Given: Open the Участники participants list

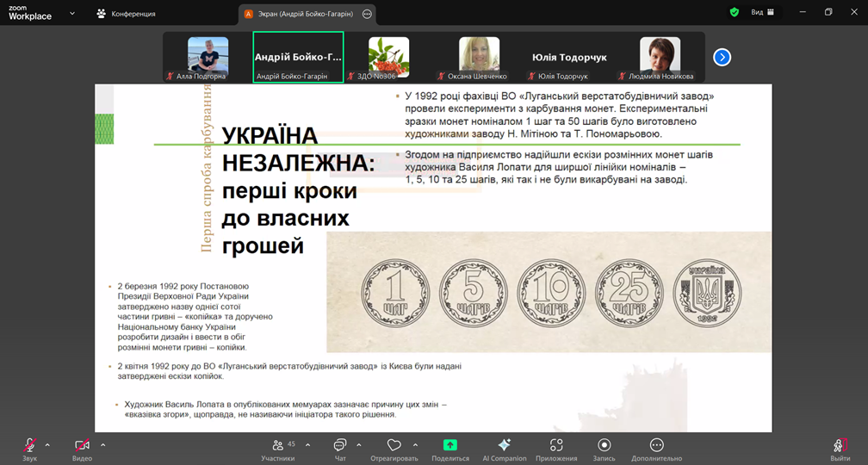Looking at the screenshot, I should point(278,445).
